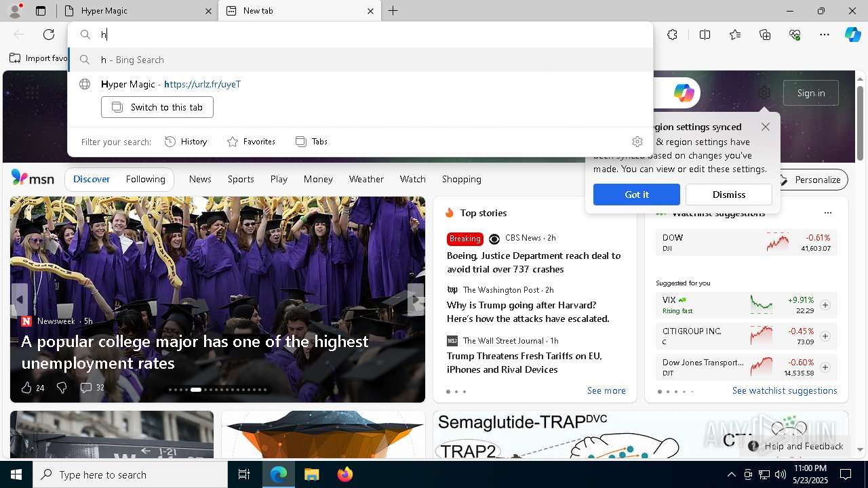Go to previous carousel slide arrow
868x488 pixels.
(x=19, y=300)
